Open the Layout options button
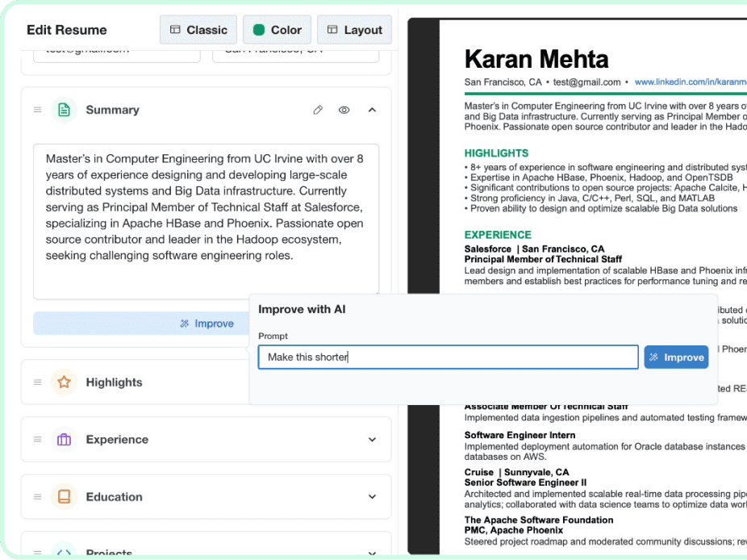 [354, 30]
